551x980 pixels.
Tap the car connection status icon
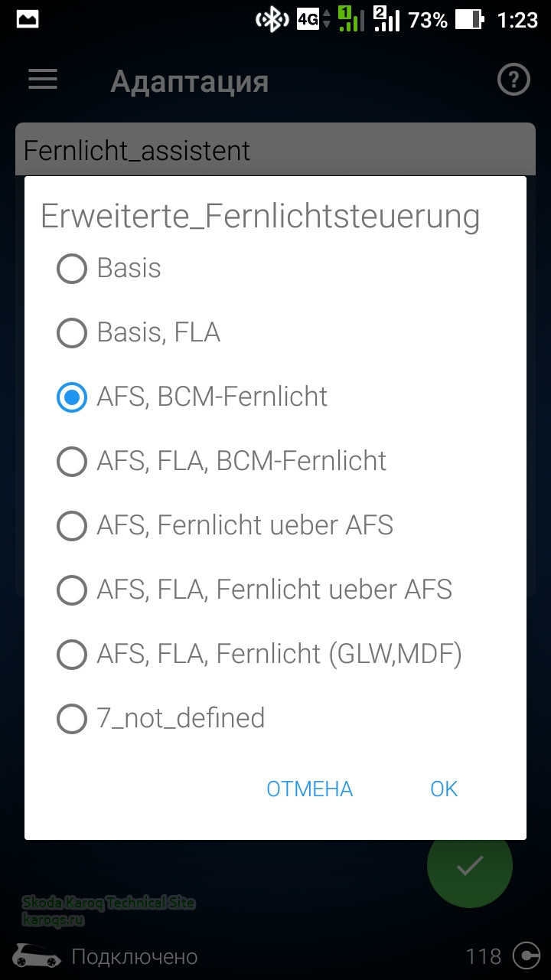pyautogui.click(x=37, y=955)
